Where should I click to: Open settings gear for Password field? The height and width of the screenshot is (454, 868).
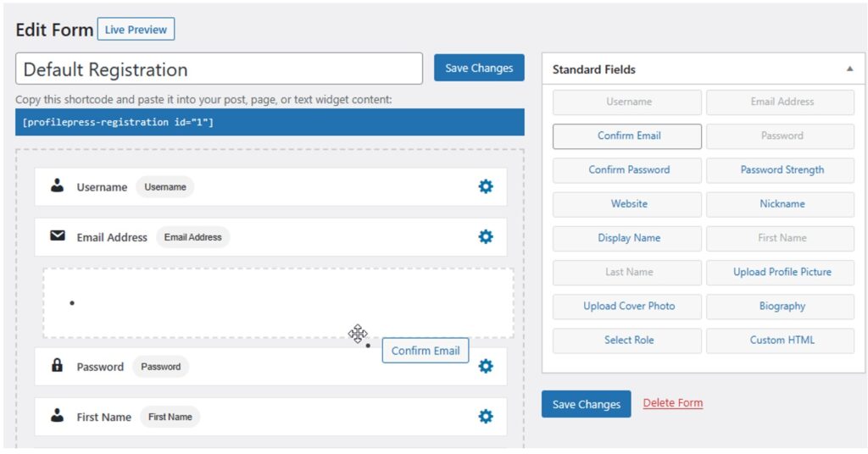486,366
